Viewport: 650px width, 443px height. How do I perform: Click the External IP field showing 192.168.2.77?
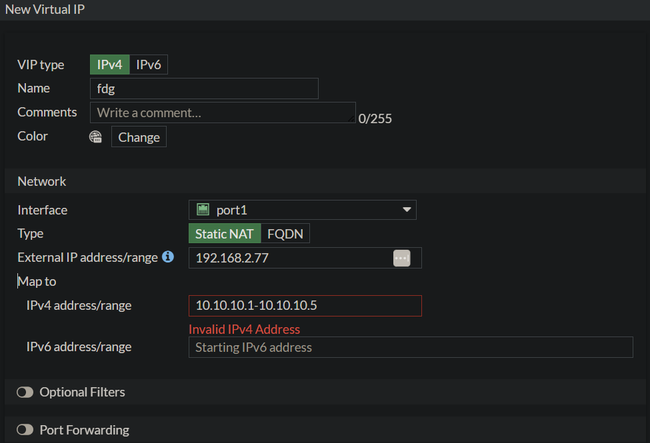(290, 258)
